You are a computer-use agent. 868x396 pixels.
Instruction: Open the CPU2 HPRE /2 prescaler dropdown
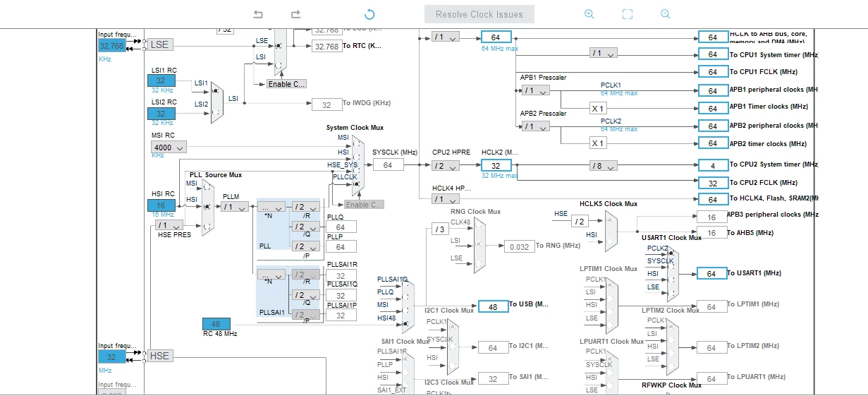tap(445, 165)
